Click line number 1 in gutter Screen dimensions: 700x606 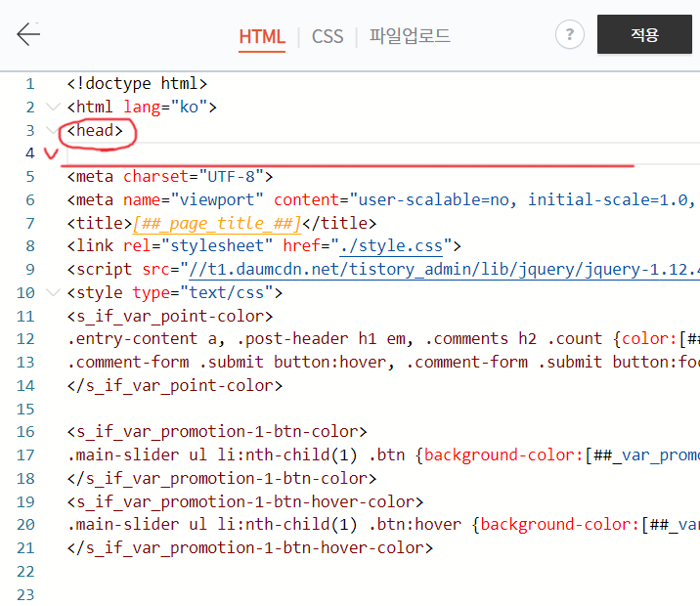[30, 84]
